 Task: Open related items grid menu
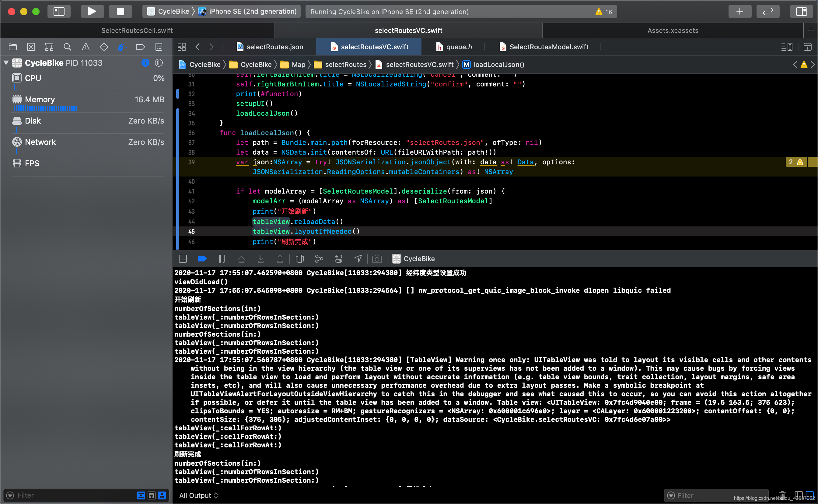pyautogui.click(x=182, y=47)
